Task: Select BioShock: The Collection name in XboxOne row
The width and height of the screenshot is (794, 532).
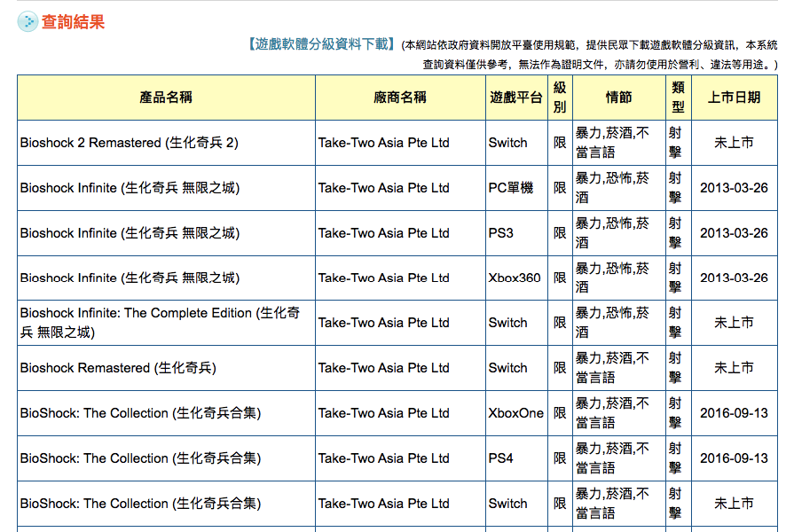Action: click(140, 413)
